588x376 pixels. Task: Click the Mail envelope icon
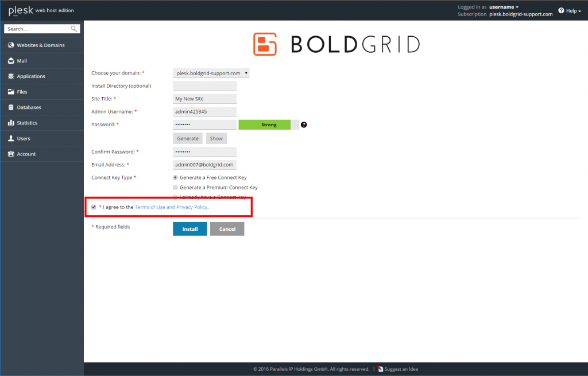(x=11, y=61)
